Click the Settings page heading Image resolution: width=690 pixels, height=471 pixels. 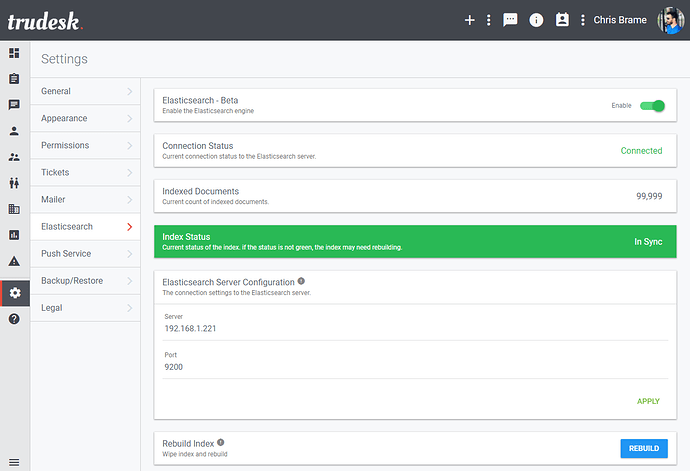tap(64, 59)
